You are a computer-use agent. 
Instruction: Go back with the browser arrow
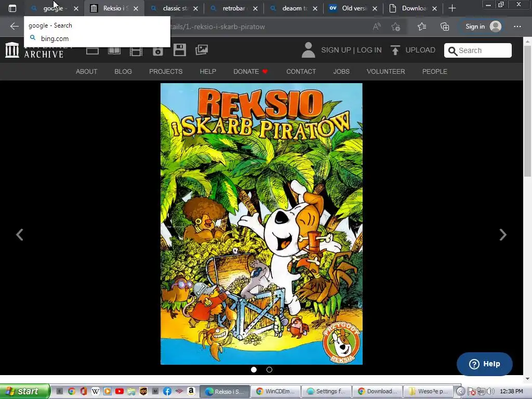coord(14,26)
